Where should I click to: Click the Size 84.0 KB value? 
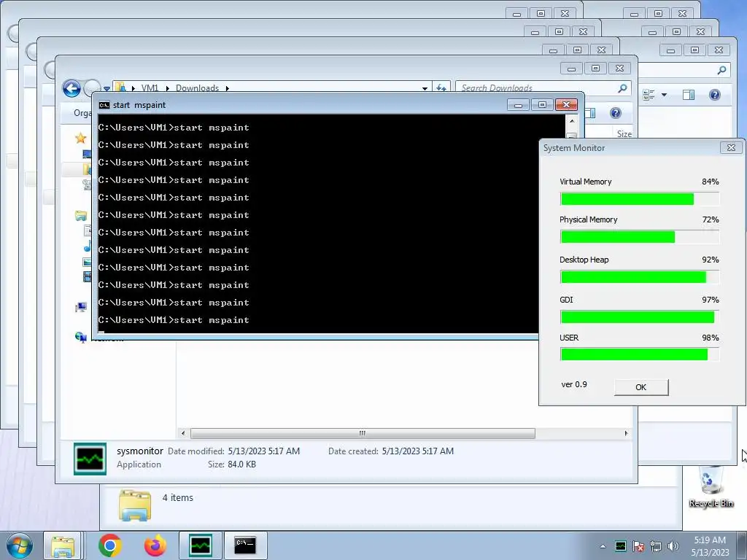pyautogui.click(x=241, y=464)
